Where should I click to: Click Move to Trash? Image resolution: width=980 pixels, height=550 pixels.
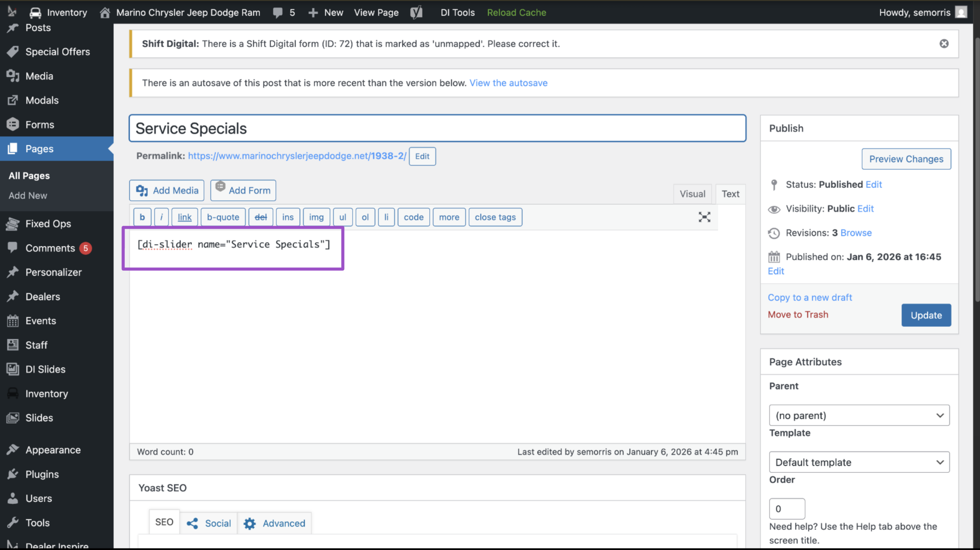coord(798,314)
